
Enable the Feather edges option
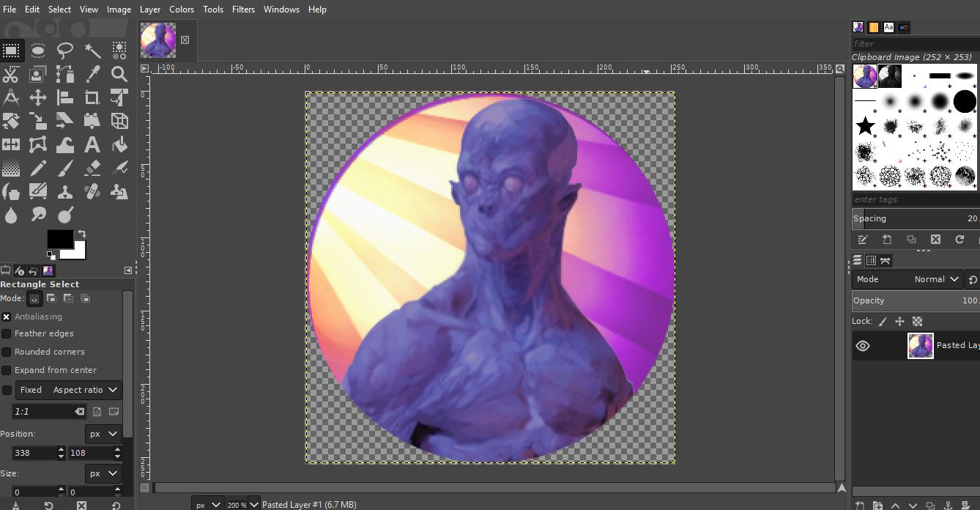coord(7,333)
